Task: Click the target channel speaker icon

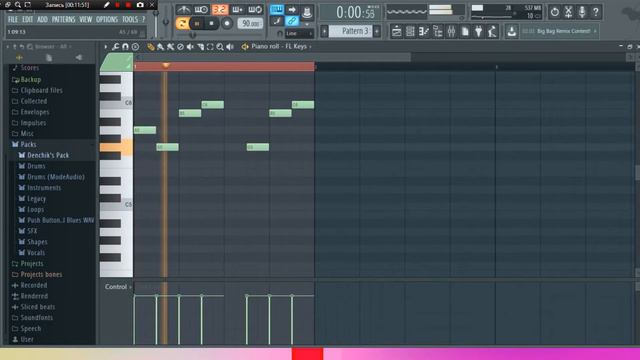Action: [245, 47]
